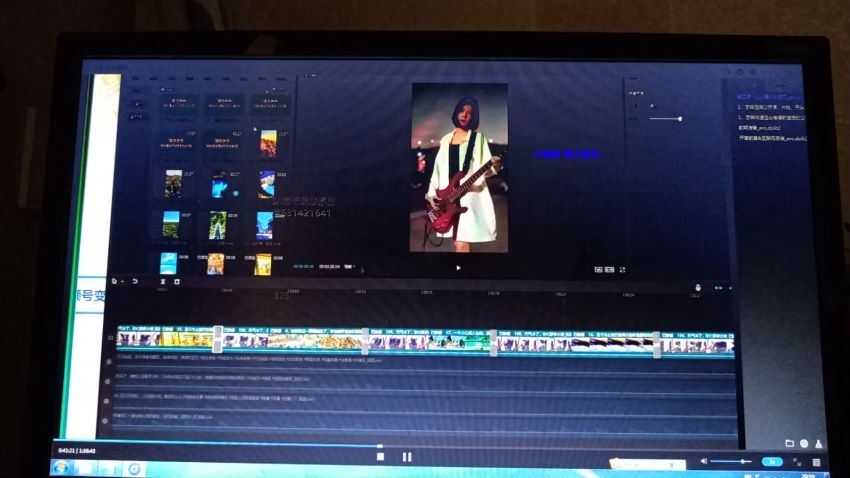Select the red canyon media thumbnail

pyautogui.click(x=268, y=143)
